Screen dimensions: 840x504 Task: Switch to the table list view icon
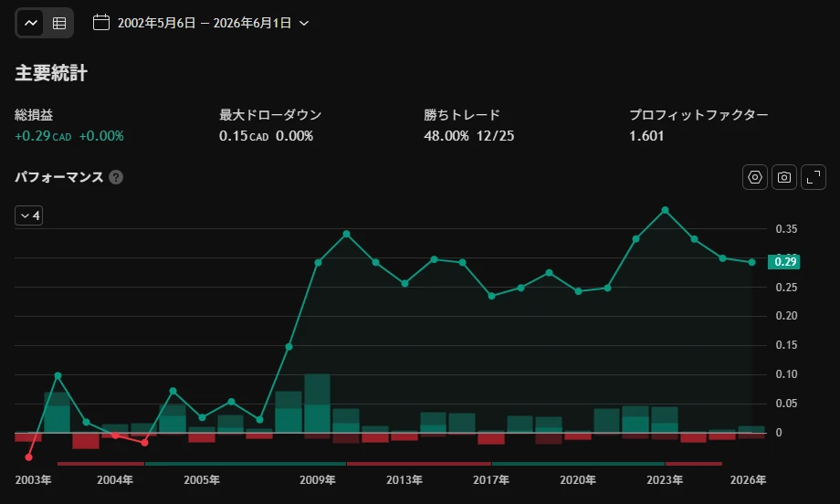coord(59,23)
